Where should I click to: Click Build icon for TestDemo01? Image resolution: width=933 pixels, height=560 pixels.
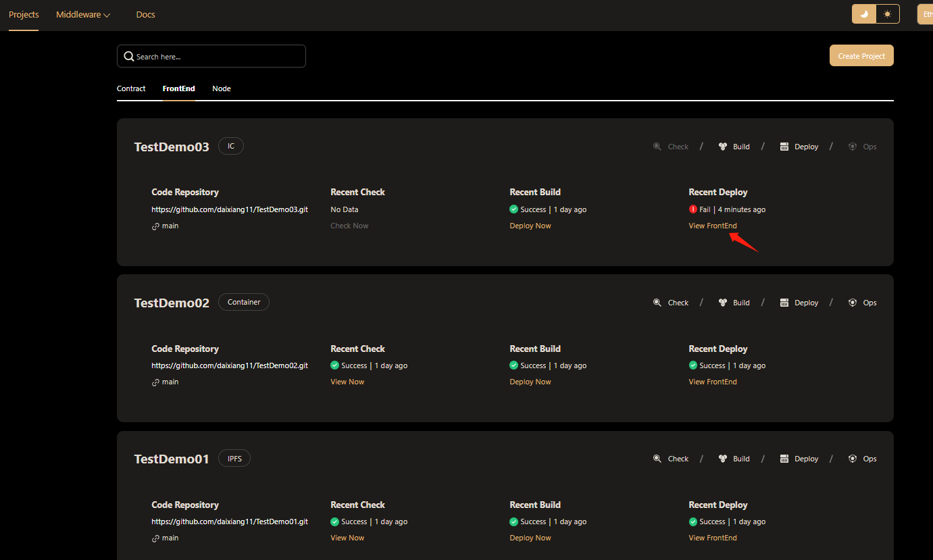click(722, 459)
